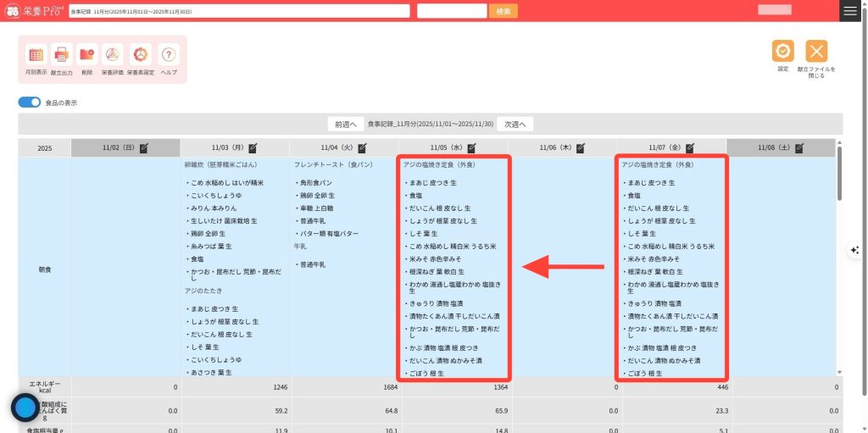Click the orange 検索 search button
The height and width of the screenshot is (433, 868).
(x=504, y=11)
